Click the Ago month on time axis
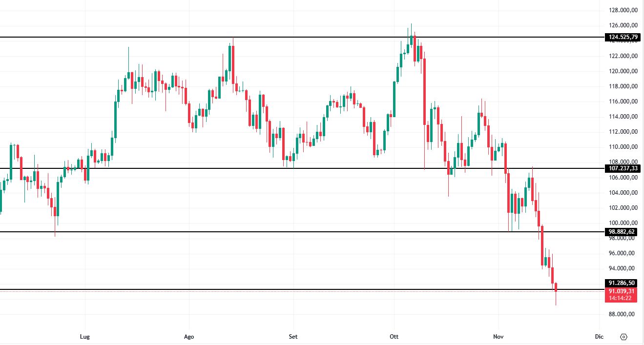Image resolution: width=644 pixels, height=345 pixels. click(x=189, y=337)
